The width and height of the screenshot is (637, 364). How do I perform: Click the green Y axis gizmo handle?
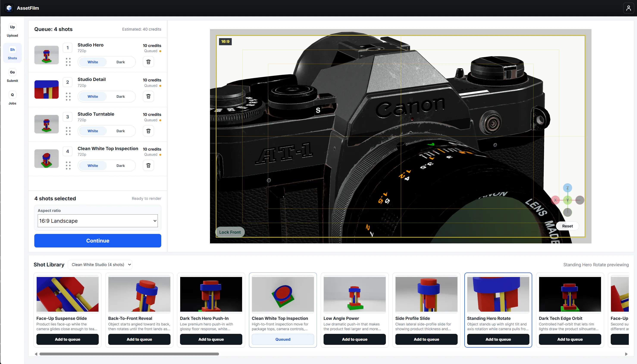[567, 200]
